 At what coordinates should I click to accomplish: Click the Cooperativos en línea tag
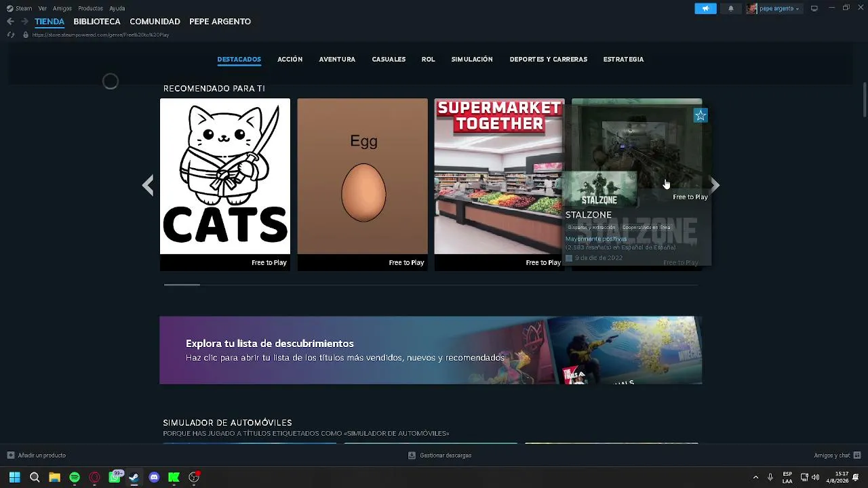click(x=646, y=228)
